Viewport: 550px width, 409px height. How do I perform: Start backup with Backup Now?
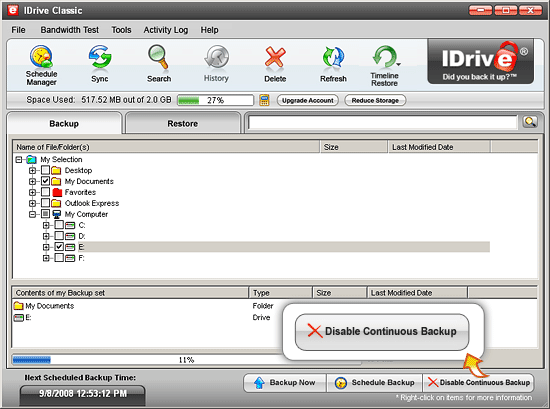285,383
